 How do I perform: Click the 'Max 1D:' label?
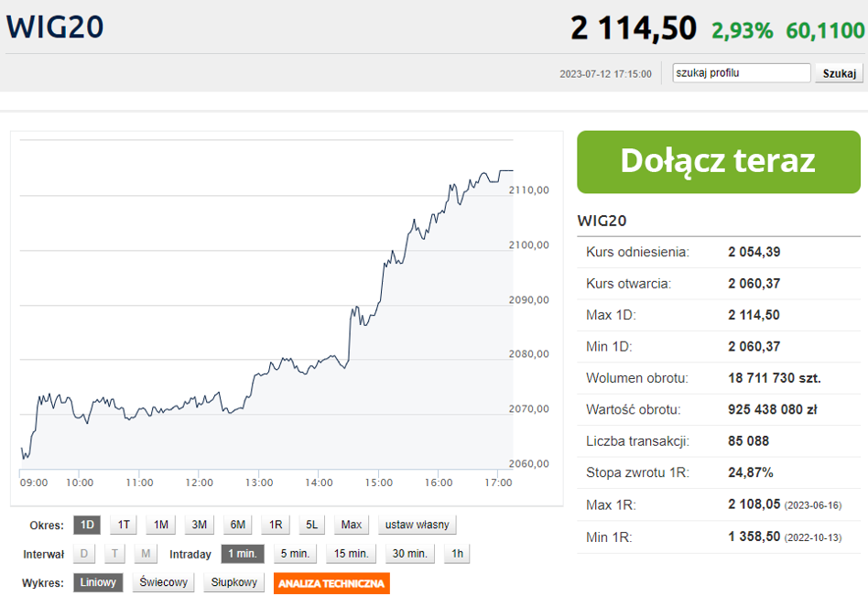click(x=611, y=316)
